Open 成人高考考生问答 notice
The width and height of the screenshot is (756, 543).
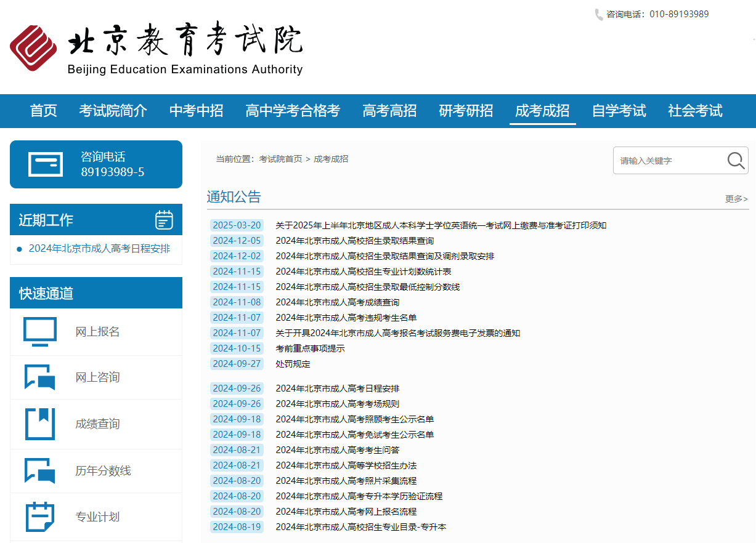[x=338, y=450]
